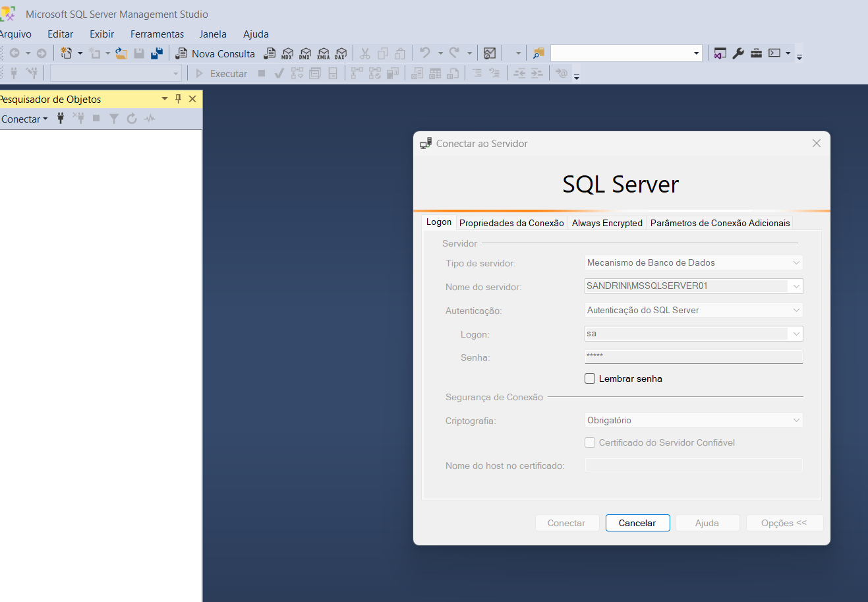Open the Conectar dropdown in Object Explorer
The width and height of the screenshot is (868, 602).
pos(24,119)
